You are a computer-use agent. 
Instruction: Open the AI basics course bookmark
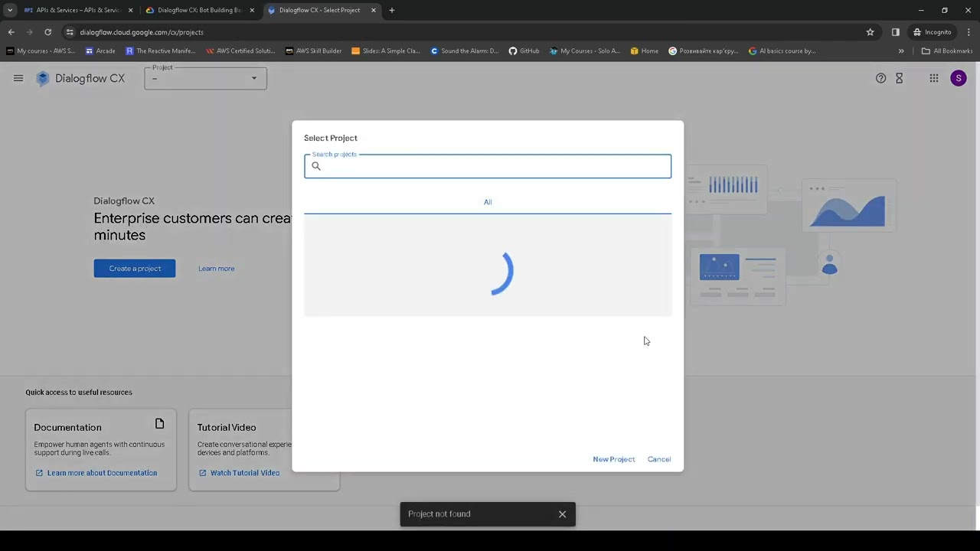tap(782, 51)
